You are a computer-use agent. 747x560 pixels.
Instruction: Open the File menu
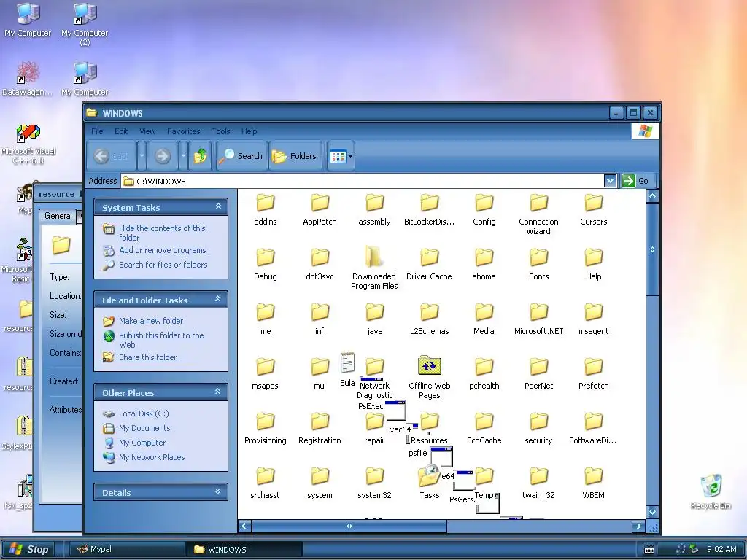click(x=97, y=131)
